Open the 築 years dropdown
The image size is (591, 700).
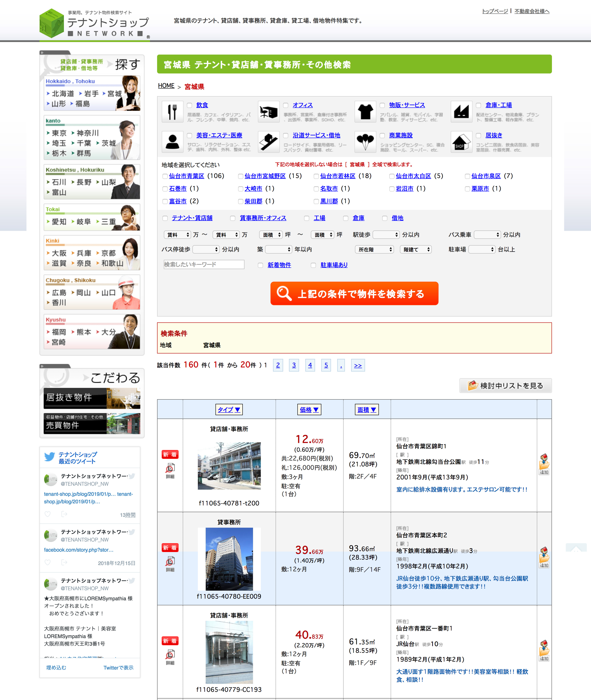[x=279, y=249]
